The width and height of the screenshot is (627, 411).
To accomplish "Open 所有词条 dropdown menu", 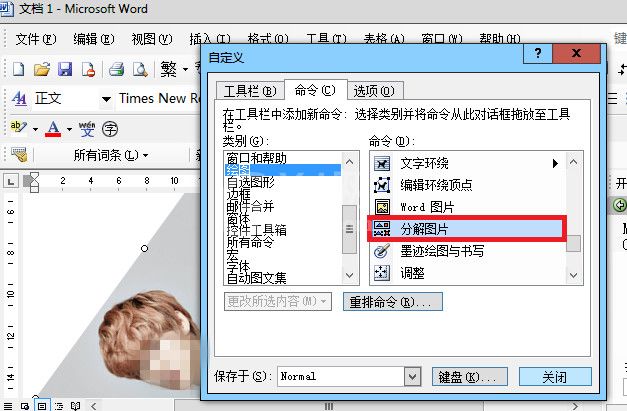I will point(111,155).
